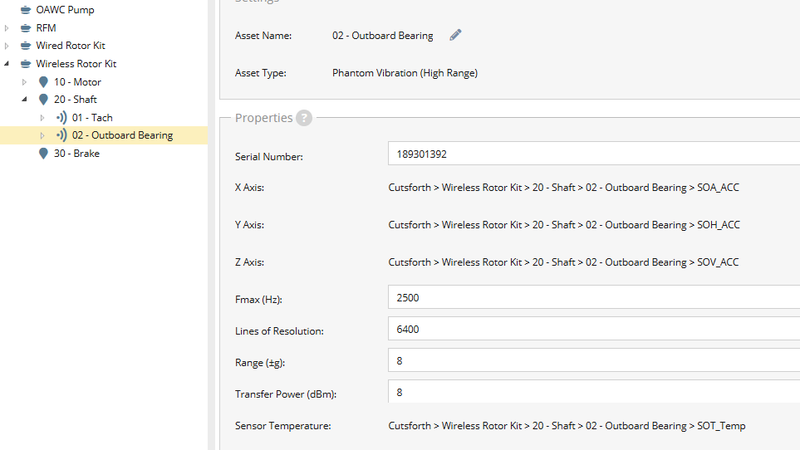Image resolution: width=800 pixels, height=450 pixels.
Task: Select OAWC Pump in the tree
Action: 65,10
